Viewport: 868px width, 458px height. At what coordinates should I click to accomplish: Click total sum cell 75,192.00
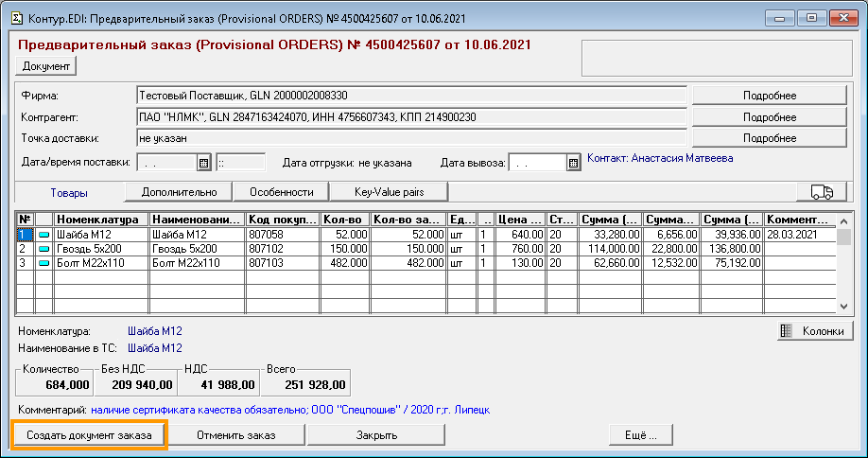coord(731,263)
